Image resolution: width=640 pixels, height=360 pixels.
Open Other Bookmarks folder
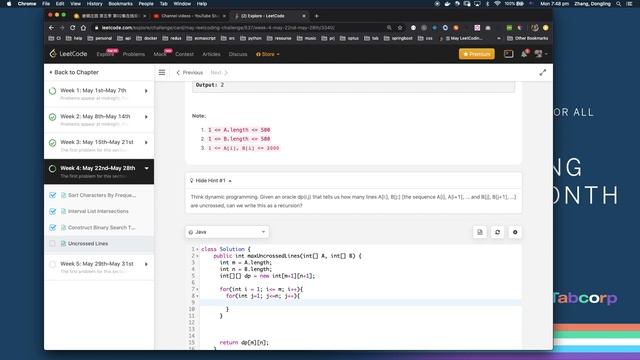coord(528,38)
